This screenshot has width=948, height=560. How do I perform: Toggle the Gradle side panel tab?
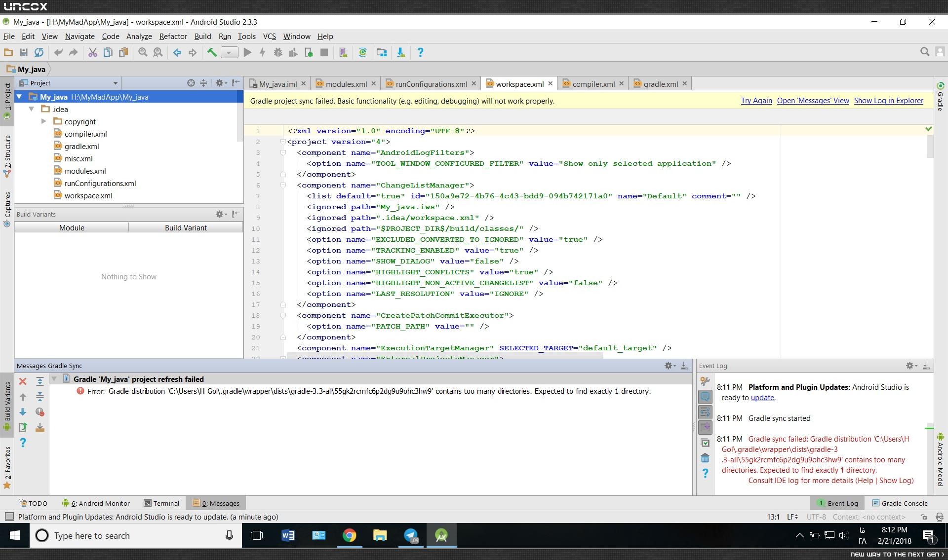click(x=941, y=96)
